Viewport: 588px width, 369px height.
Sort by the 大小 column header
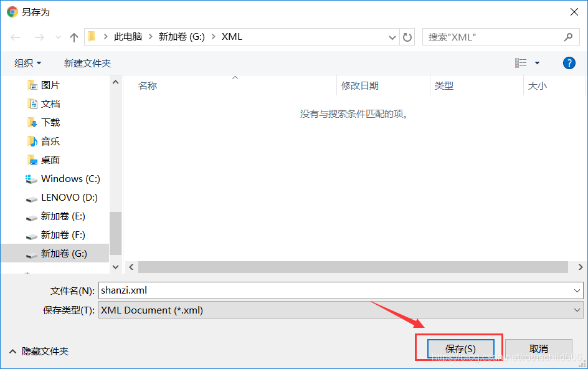[x=538, y=86]
